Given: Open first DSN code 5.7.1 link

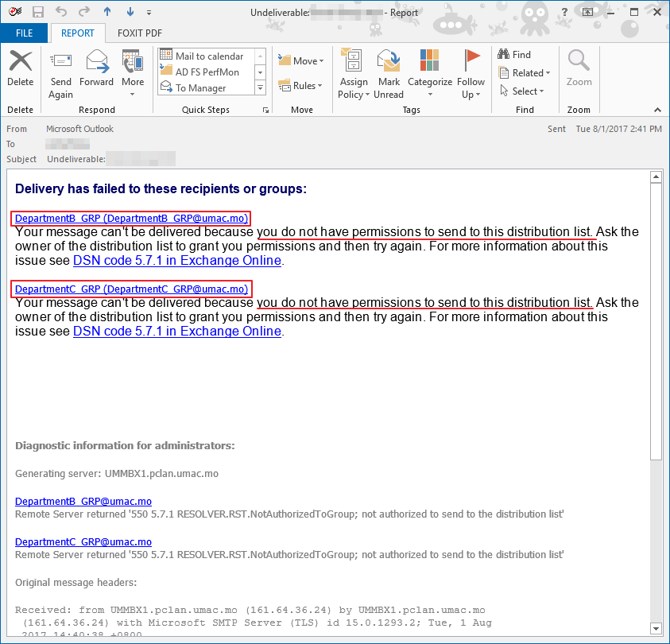Looking at the screenshot, I should tap(177, 260).
